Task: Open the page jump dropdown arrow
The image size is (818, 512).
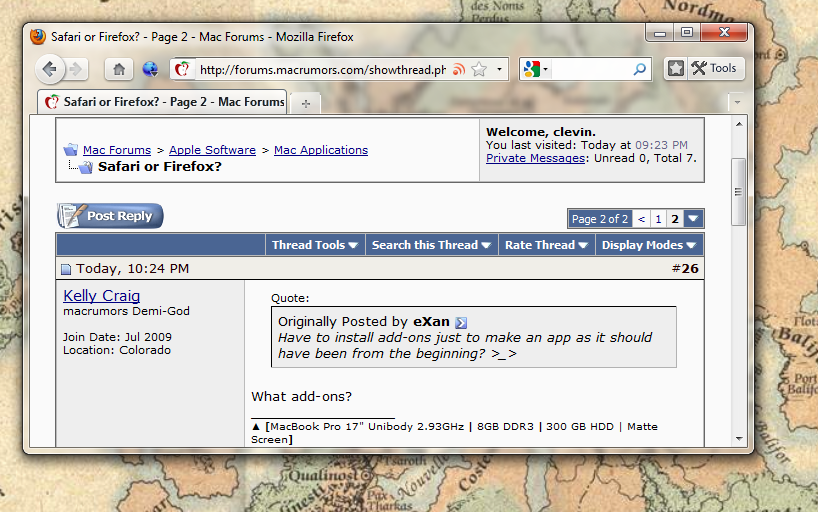Action: (x=693, y=219)
